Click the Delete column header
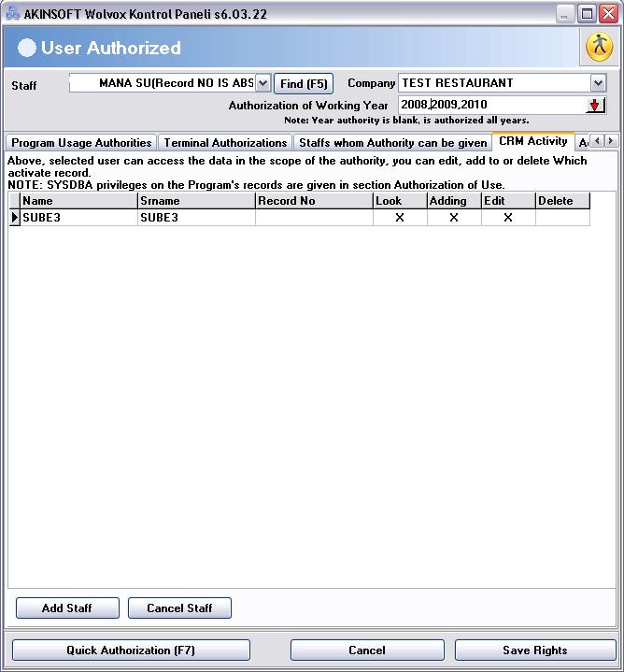The image size is (624, 672). (562, 201)
